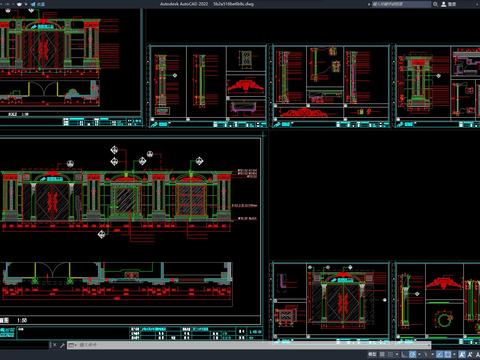Expand the polar tracking angle dropdown arrow
Screen dimensions: 480x360
tap(419, 354)
